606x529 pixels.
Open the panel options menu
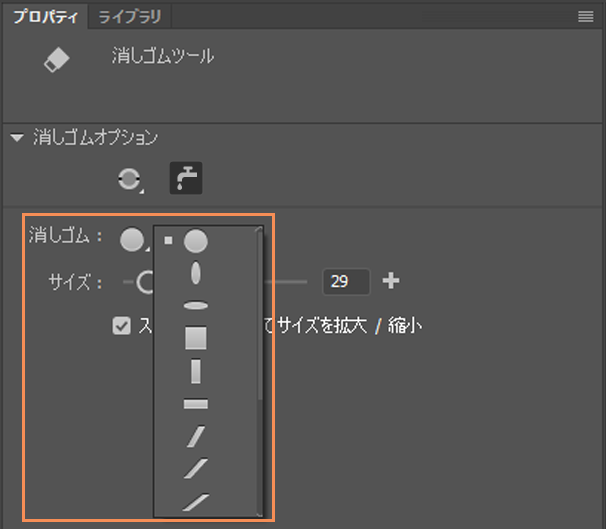click(586, 16)
